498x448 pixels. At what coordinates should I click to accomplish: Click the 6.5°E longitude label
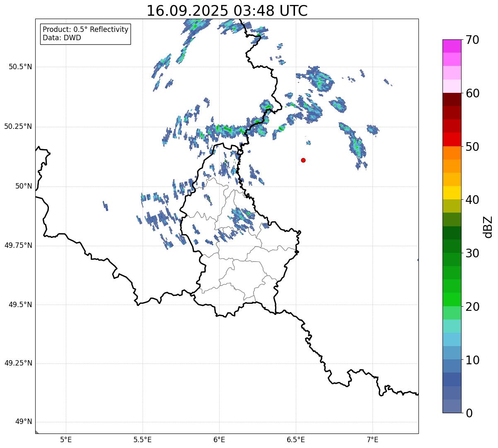click(x=296, y=440)
